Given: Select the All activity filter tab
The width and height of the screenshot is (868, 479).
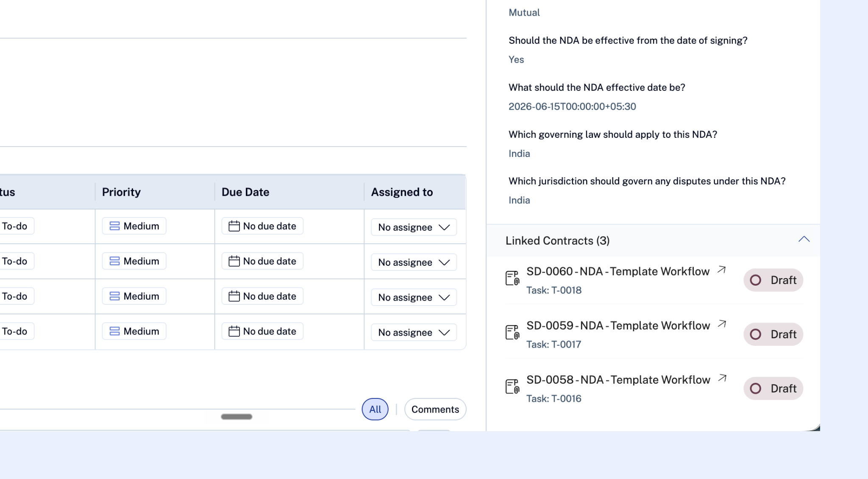Looking at the screenshot, I should click(x=375, y=409).
